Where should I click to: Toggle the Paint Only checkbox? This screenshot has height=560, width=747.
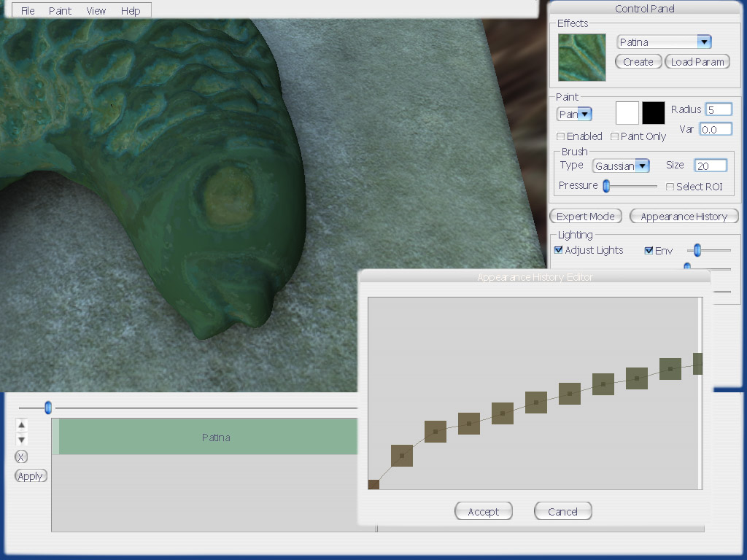click(614, 136)
